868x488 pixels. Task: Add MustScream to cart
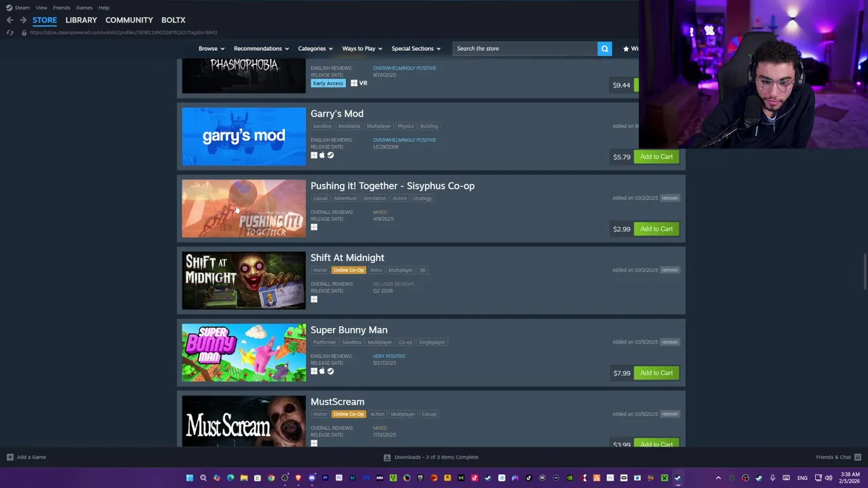click(656, 443)
